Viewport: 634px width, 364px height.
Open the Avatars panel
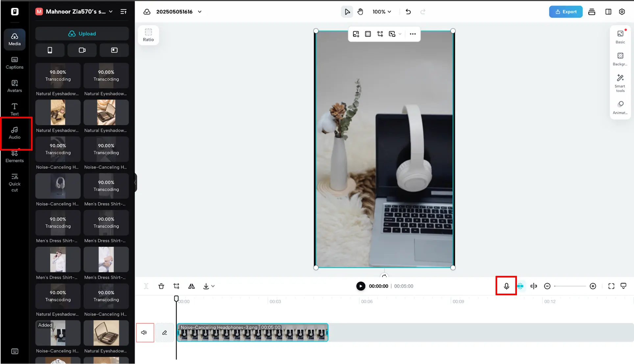pos(14,86)
